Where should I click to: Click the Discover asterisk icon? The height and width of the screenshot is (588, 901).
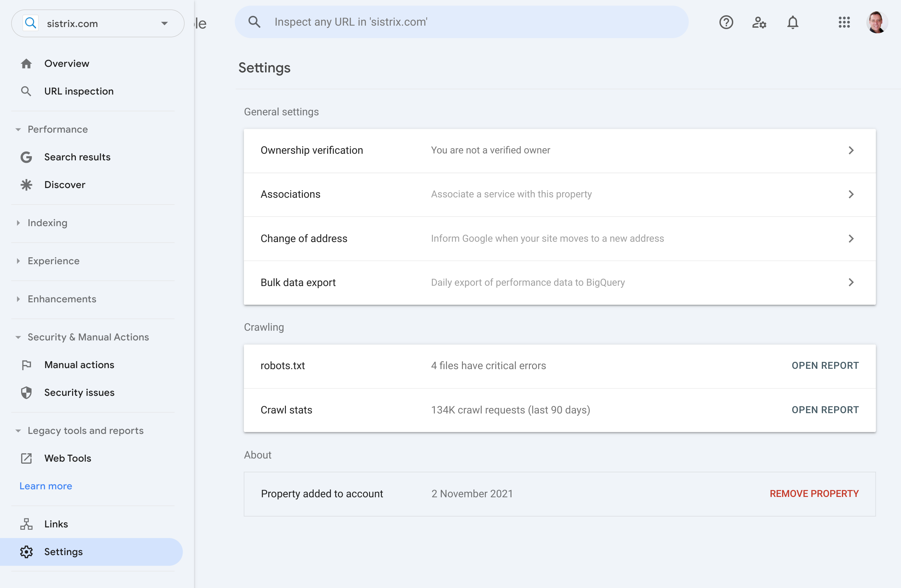pos(26,185)
